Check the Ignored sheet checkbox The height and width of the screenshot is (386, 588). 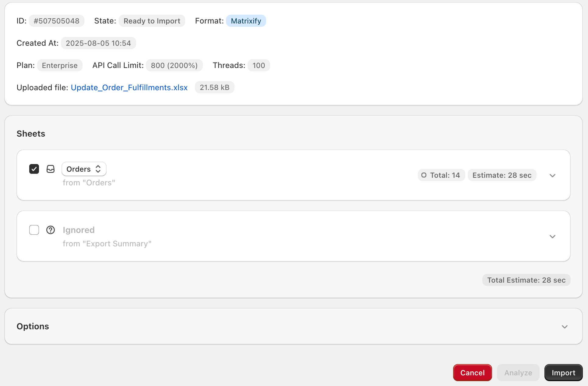coord(34,230)
